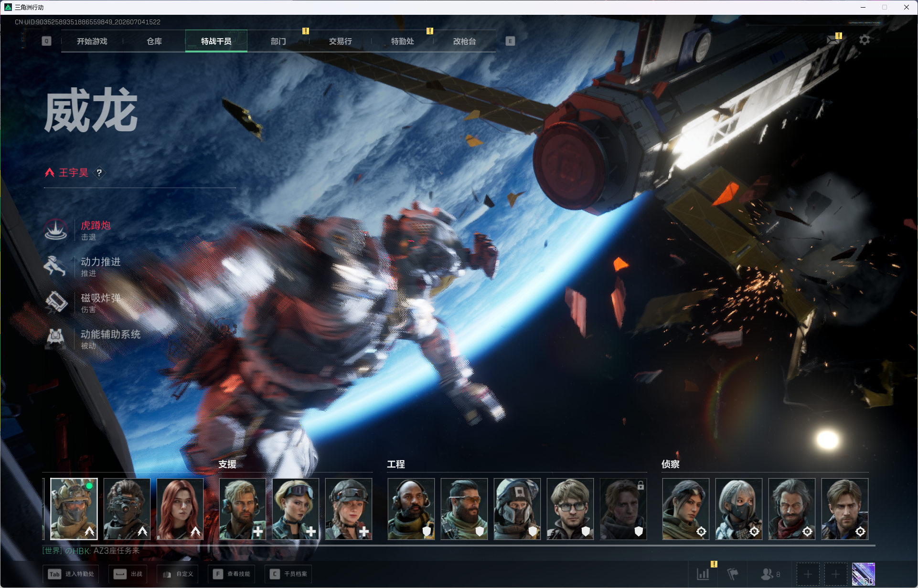The width and height of the screenshot is (918, 588).
Task: Switch to the 仓库 tab
Action: point(154,41)
